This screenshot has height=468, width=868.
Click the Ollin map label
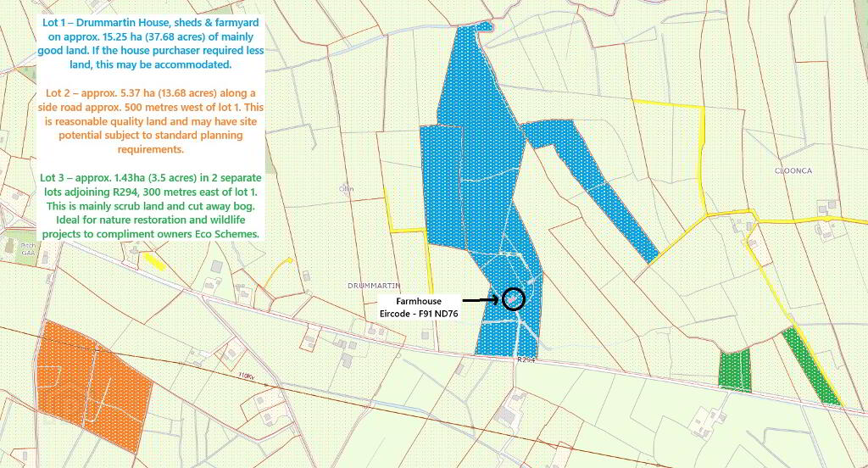346,188
